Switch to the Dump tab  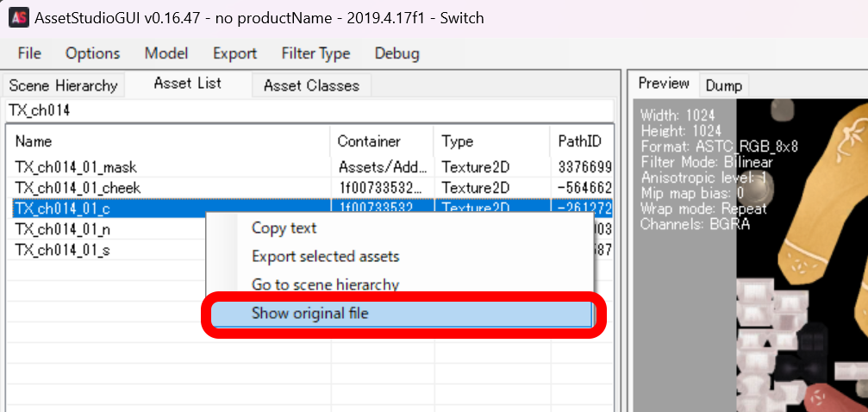[723, 86]
